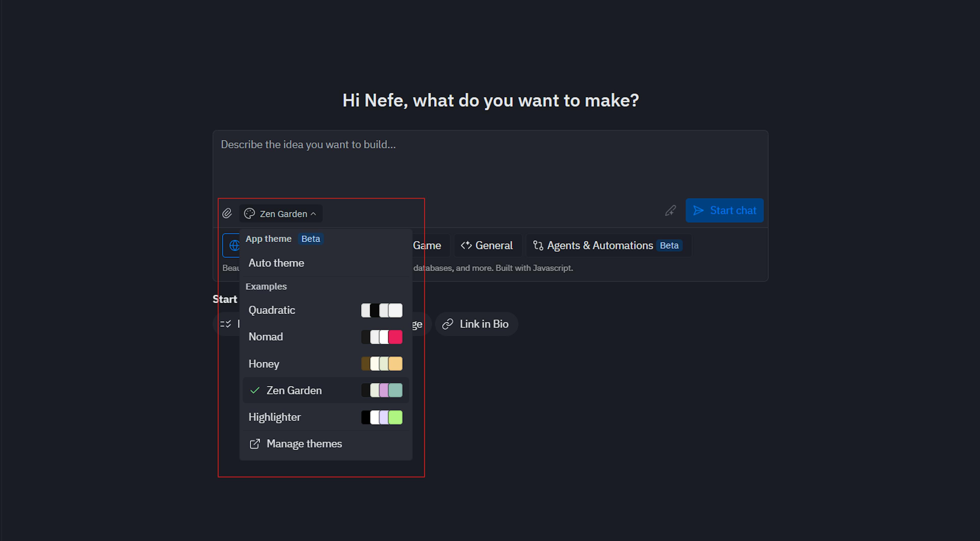Click the globe web app icon
Image resolution: width=980 pixels, height=541 pixels.
point(234,246)
